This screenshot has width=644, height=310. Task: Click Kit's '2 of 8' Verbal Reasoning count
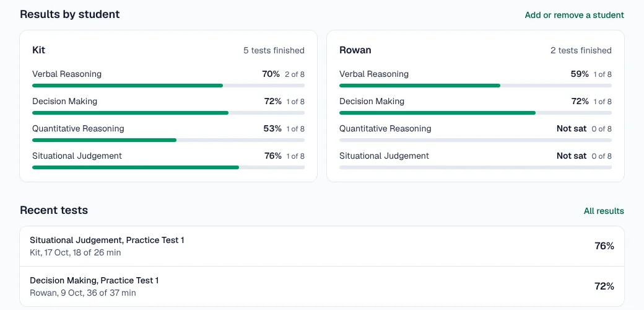coord(295,74)
